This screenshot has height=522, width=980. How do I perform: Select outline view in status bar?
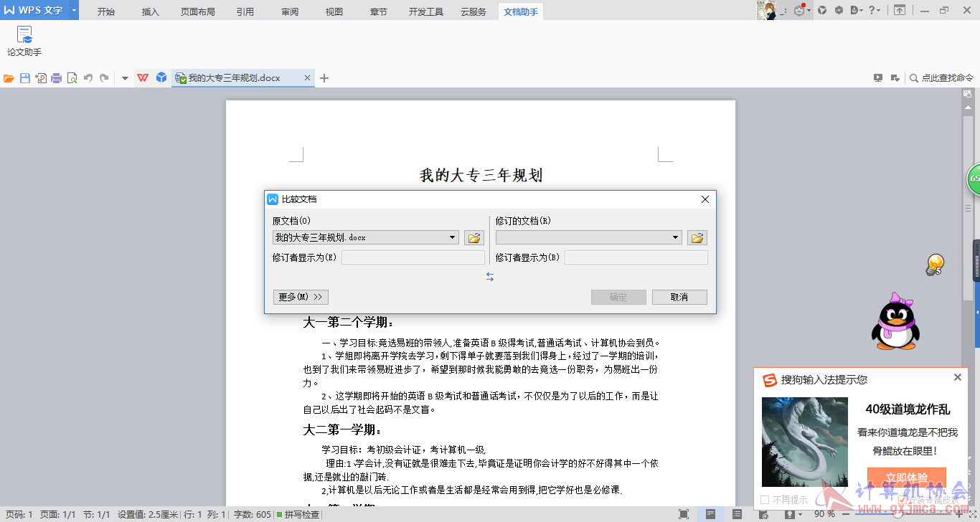pos(738,514)
